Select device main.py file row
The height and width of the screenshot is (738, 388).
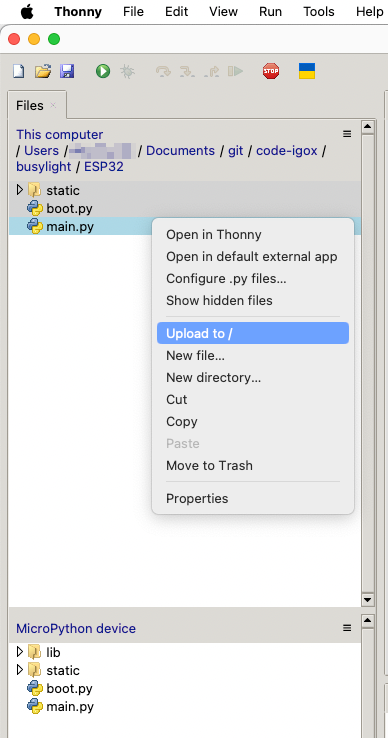(185, 706)
